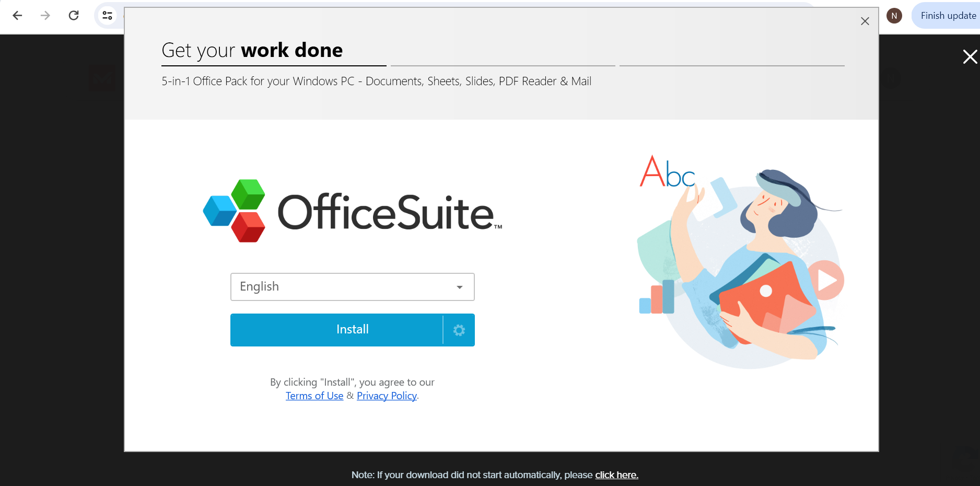Click the second step indicator line
Screen dimensions: 980x486
tap(503, 66)
